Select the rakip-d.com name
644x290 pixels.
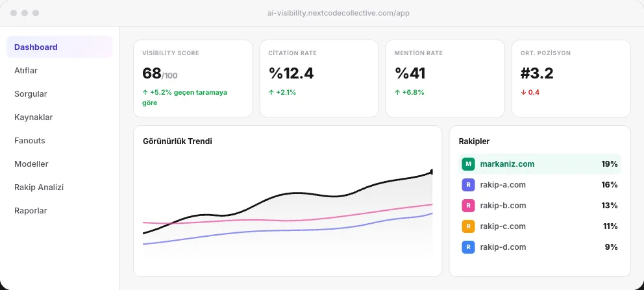503,247
